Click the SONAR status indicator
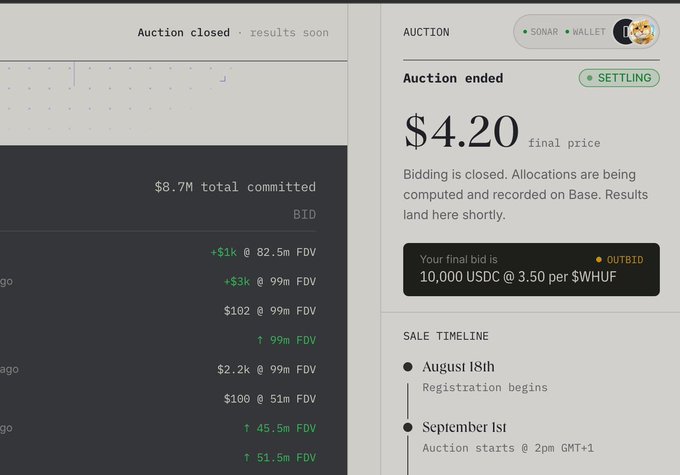 [540, 32]
